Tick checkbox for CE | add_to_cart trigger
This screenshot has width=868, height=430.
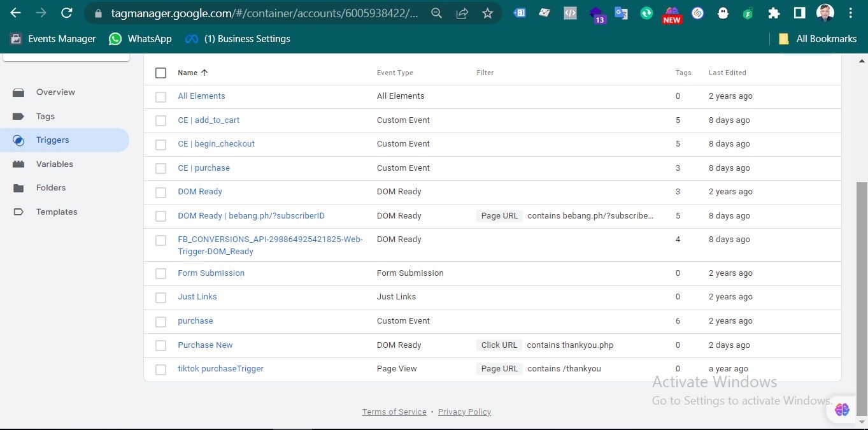tap(160, 120)
